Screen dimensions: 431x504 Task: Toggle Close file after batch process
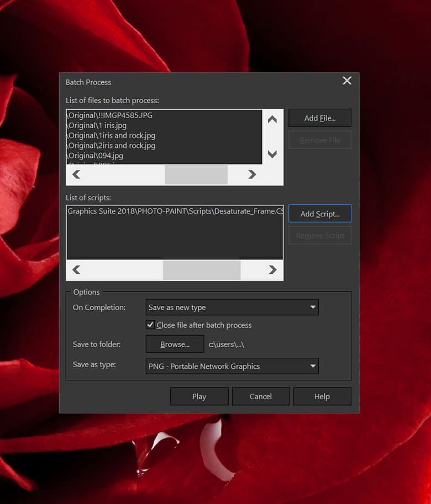[150, 325]
